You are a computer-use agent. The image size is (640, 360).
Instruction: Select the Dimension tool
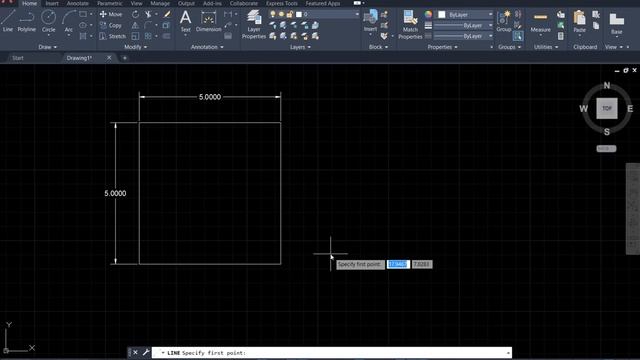tap(209, 21)
